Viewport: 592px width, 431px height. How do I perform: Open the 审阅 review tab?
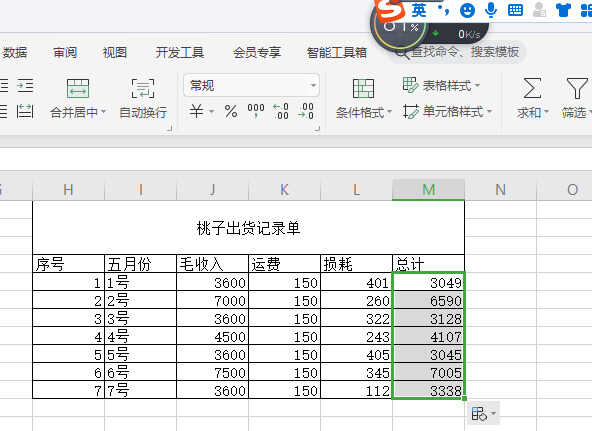[x=65, y=52]
